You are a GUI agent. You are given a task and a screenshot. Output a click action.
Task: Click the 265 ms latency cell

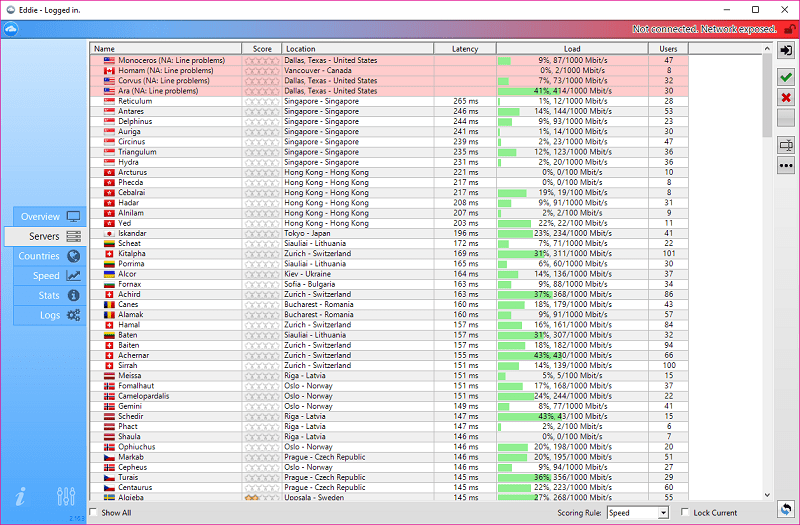pyautogui.click(x=466, y=102)
